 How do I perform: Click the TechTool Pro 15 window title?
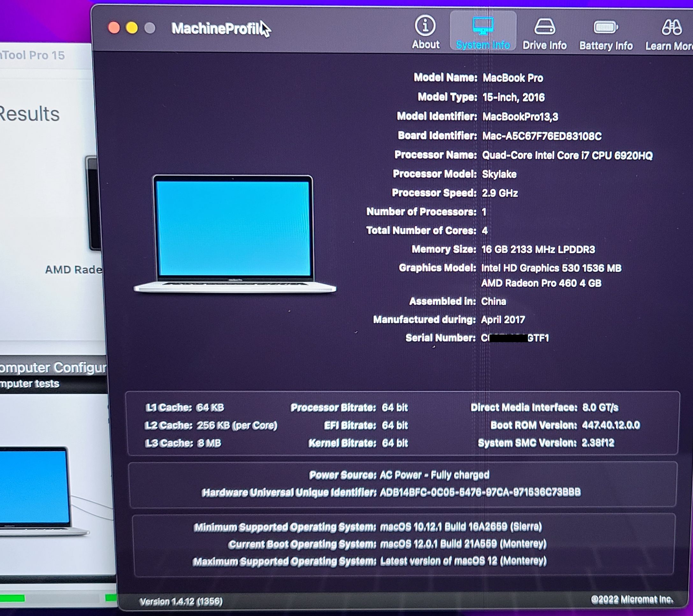(x=32, y=55)
